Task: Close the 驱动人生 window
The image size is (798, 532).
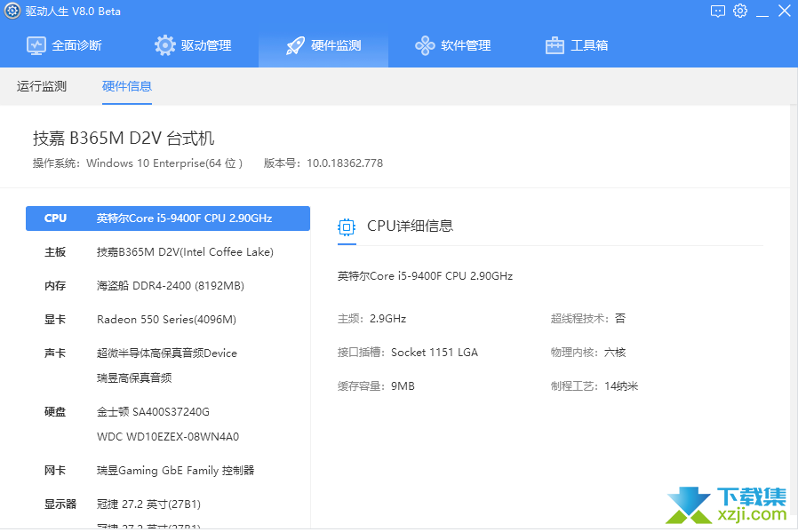Action: pyautogui.click(x=785, y=11)
